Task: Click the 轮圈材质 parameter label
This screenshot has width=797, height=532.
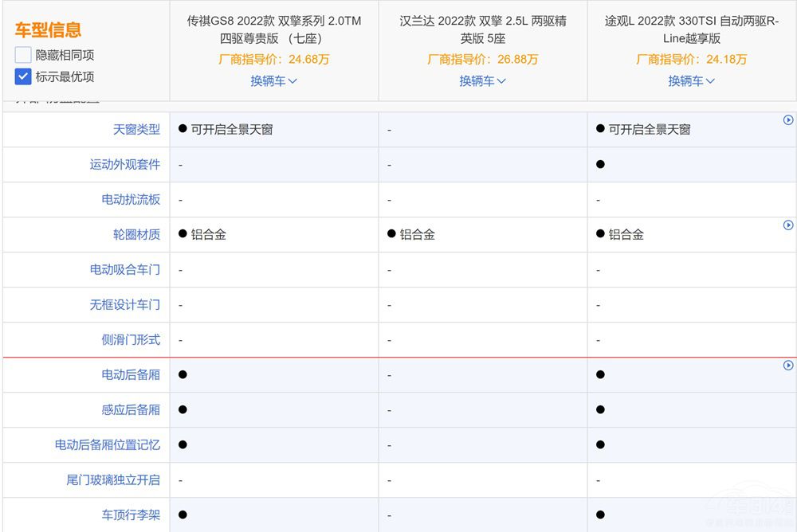Action: coord(136,234)
